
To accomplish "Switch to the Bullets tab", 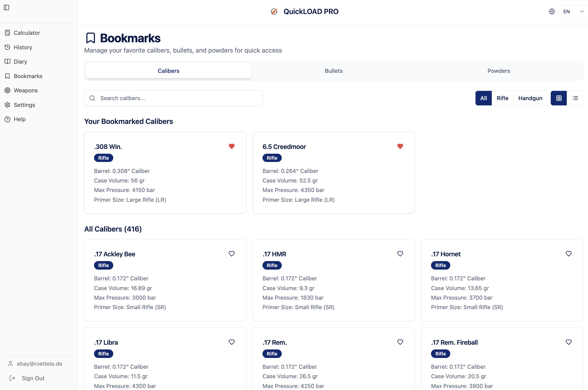I will 333,71.
